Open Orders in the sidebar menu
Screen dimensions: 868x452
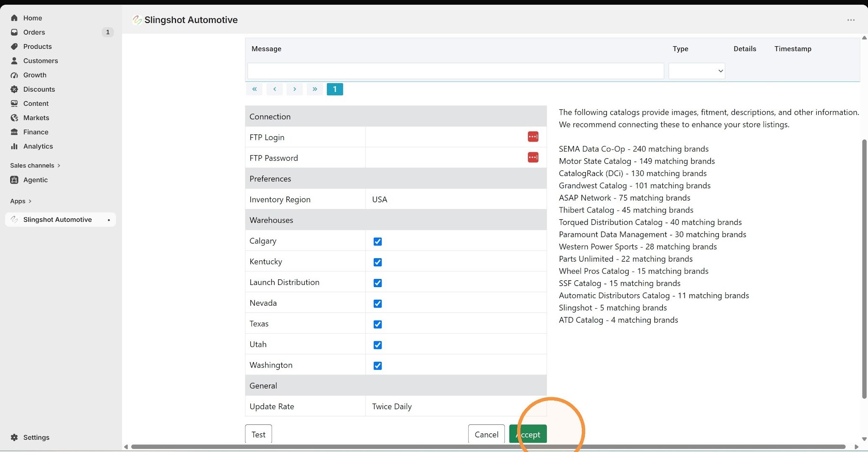point(34,32)
